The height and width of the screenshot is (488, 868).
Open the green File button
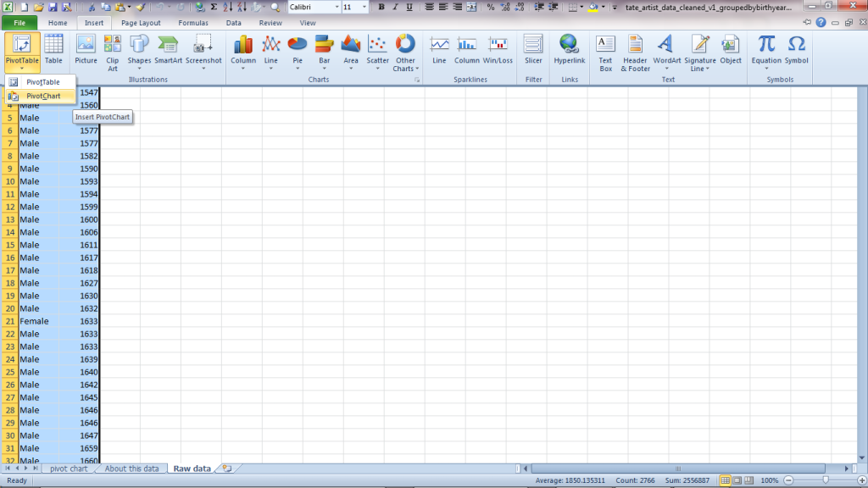click(x=19, y=23)
